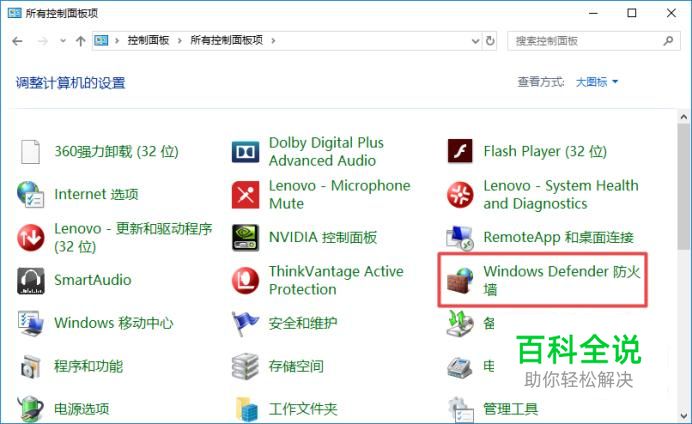Open the 大图标 view mode dropdown
692x424 pixels.
(x=597, y=82)
